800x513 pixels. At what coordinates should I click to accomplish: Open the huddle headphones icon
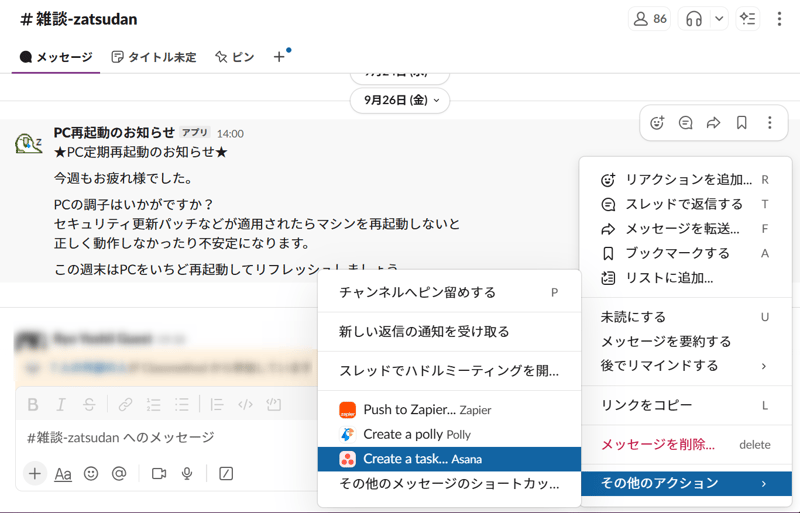coord(694,19)
